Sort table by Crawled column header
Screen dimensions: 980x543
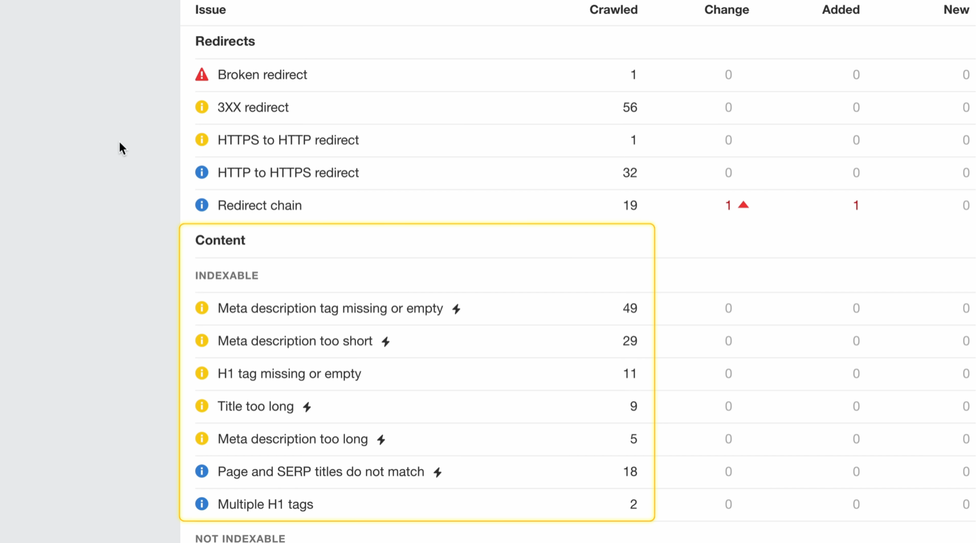613,10
